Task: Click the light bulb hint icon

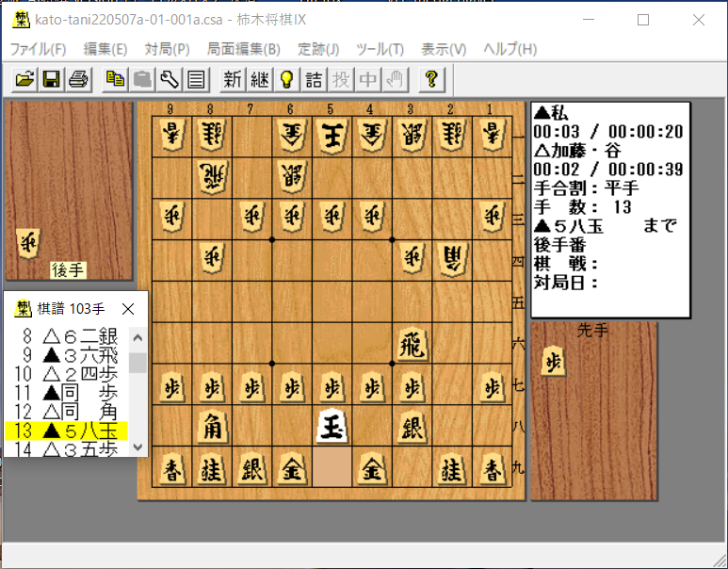Action: tap(286, 79)
